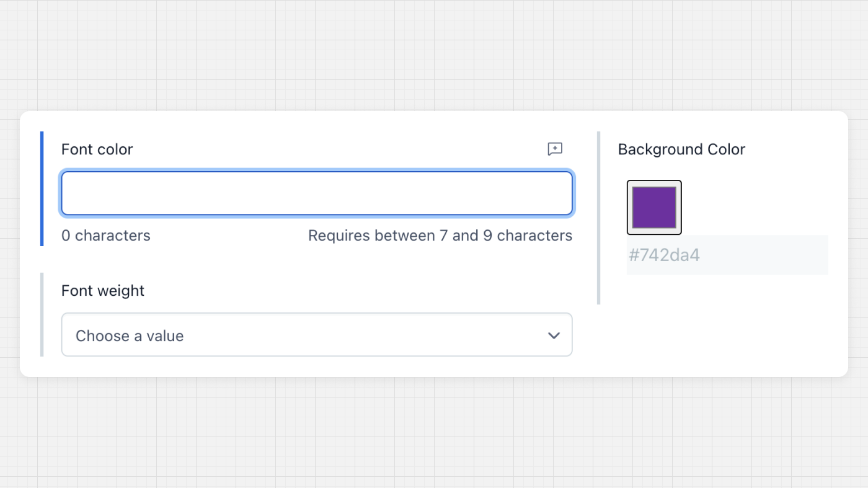Click blank card area under the hex field

[727, 329]
